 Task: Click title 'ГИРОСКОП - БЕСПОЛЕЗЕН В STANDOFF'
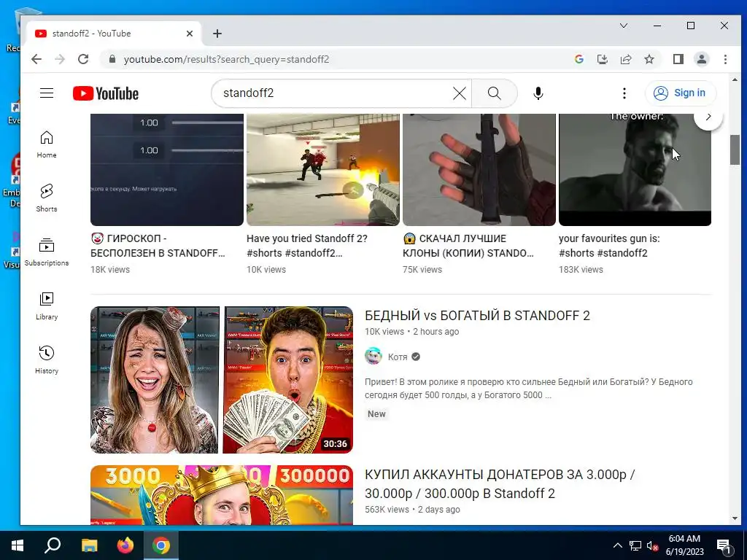158,246
